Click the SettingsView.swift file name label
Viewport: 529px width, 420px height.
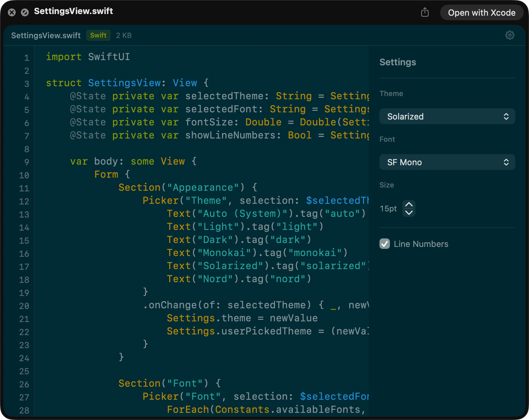46,35
